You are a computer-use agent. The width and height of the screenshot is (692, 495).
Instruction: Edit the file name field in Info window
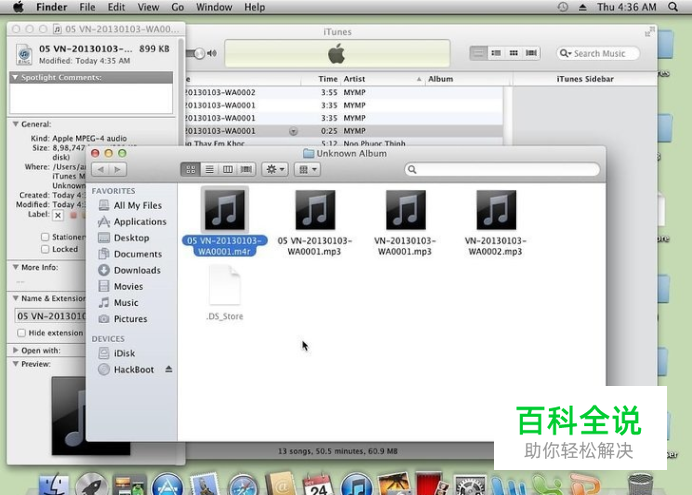50,316
